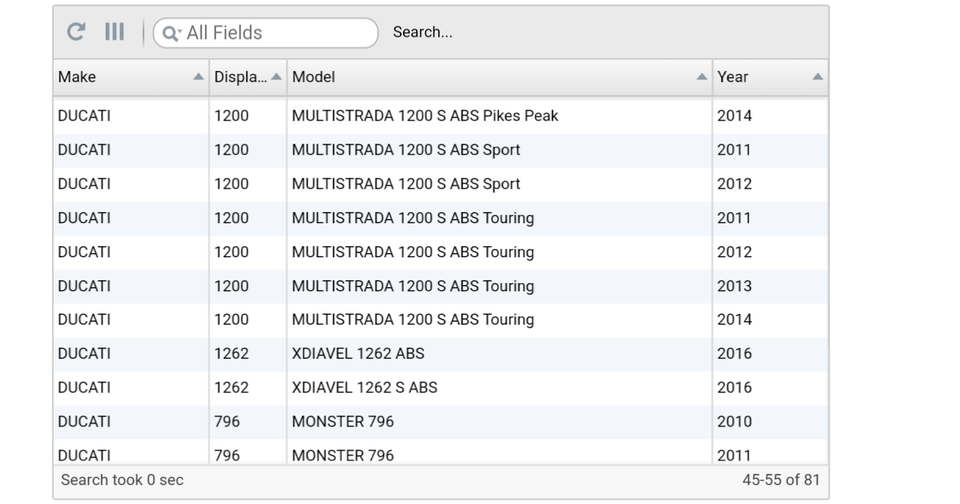The height and width of the screenshot is (504, 960).
Task: Click the Make column sort arrow
Action: pyautogui.click(x=198, y=77)
